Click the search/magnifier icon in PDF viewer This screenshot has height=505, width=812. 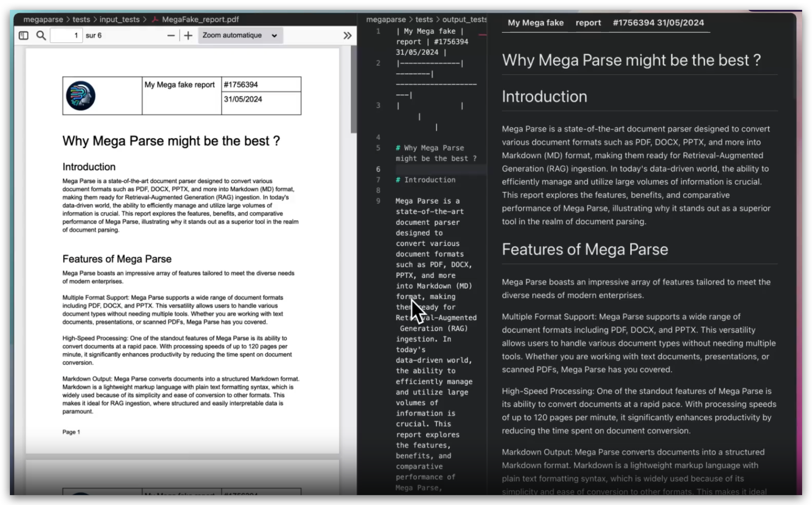pyautogui.click(x=41, y=36)
